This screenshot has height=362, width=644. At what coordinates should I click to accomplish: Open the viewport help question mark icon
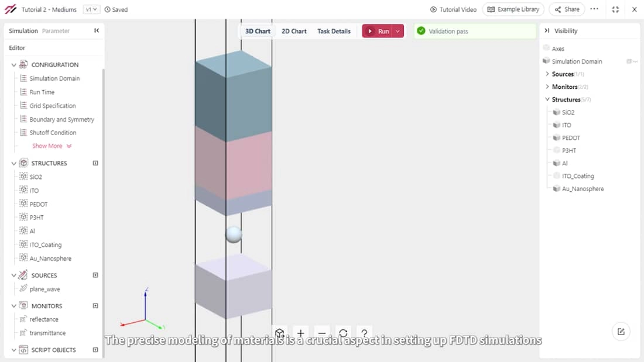[364, 333]
